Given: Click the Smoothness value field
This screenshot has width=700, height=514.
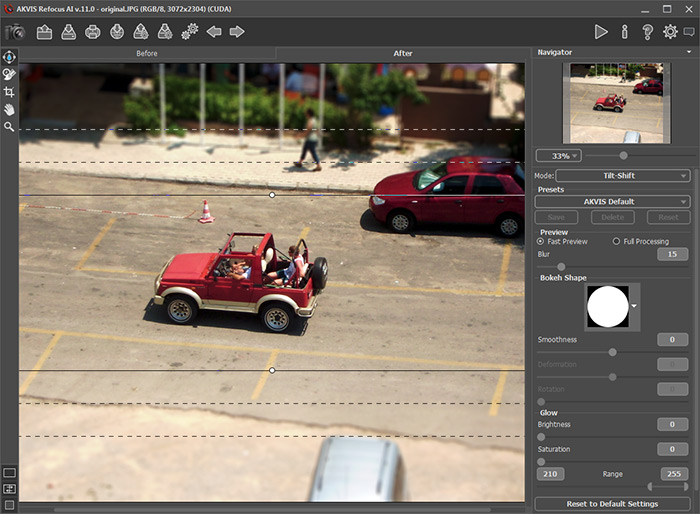Looking at the screenshot, I should (x=672, y=339).
